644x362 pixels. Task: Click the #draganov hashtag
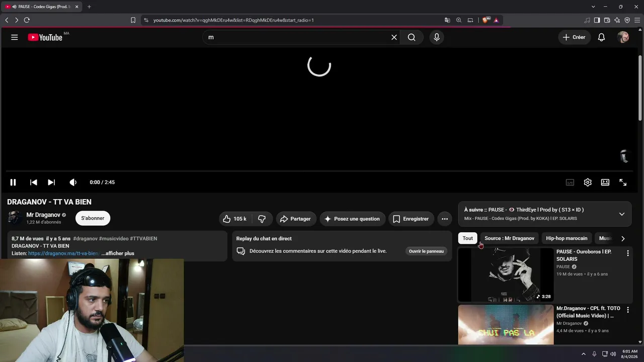[x=85, y=238]
